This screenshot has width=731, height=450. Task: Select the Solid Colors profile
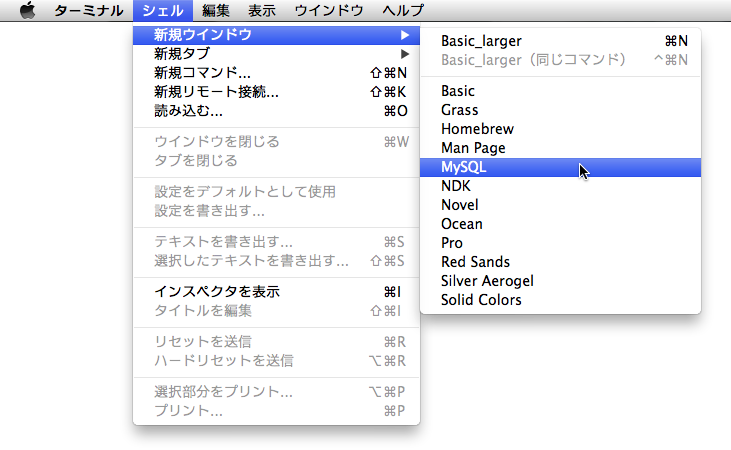click(x=560, y=300)
